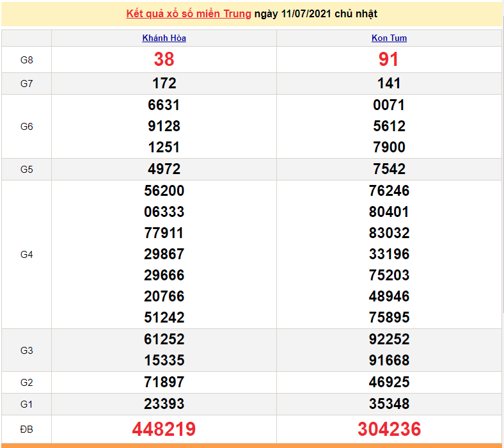The image size is (504, 448).
Task: Select G4 number 56200
Action: point(164,191)
